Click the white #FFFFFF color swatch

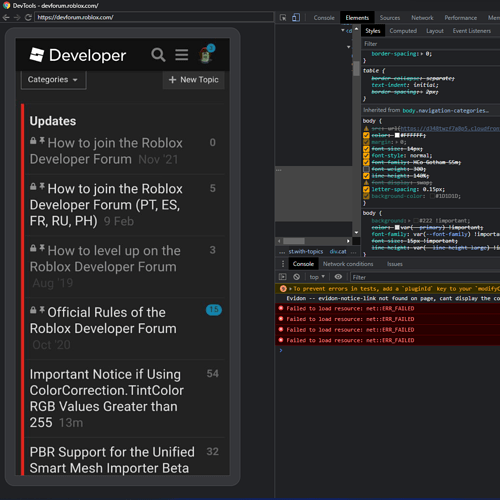[397, 135]
